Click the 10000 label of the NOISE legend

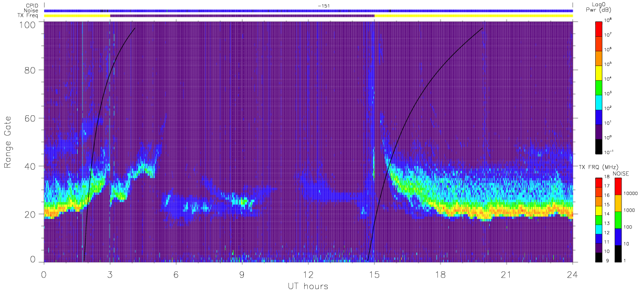click(631, 193)
